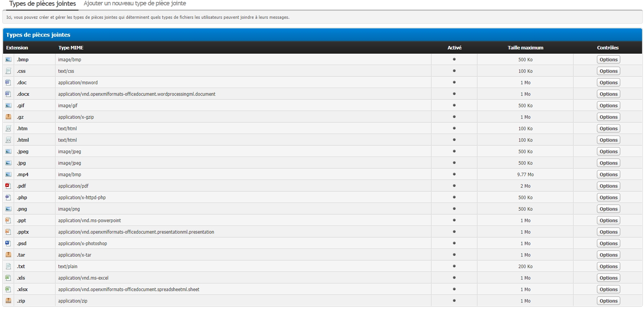Click the .docx Word document icon
644x316 pixels.
point(8,94)
